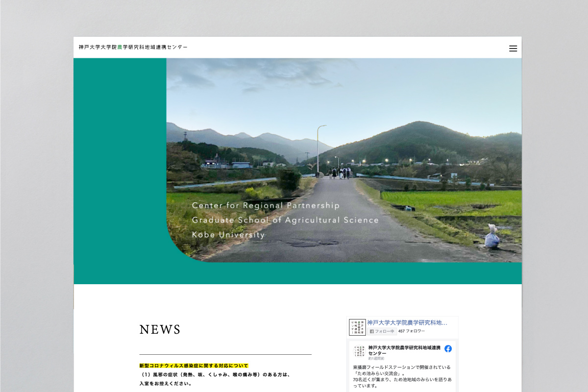Viewport: 588px width, 392px height.
Task: Open the highlighted COVID-19 response notice
Action: point(194,365)
